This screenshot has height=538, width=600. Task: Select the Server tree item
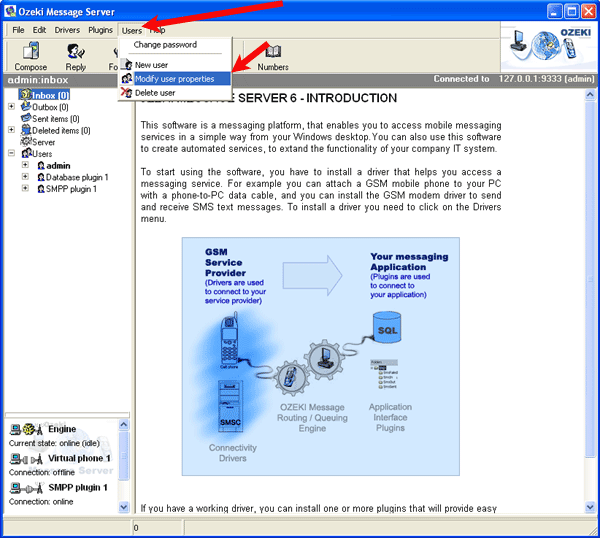[x=44, y=142]
